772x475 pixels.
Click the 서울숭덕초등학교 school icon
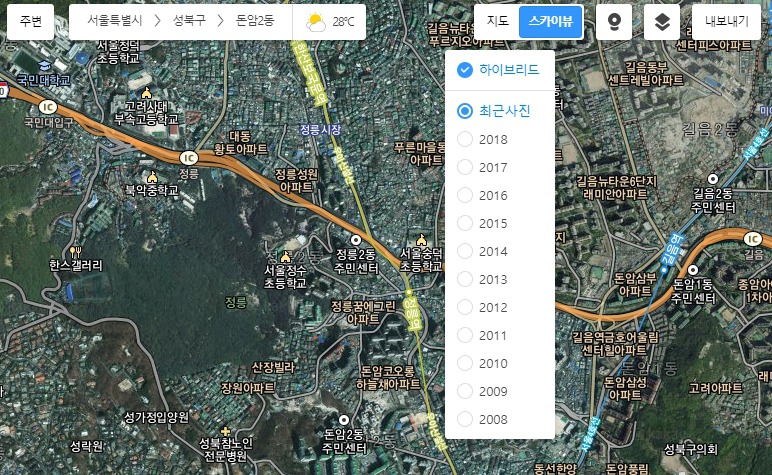pos(421,240)
